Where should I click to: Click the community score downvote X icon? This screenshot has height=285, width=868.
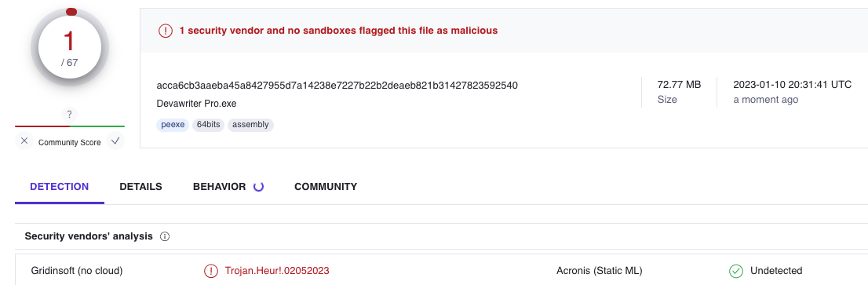coord(24,141)
